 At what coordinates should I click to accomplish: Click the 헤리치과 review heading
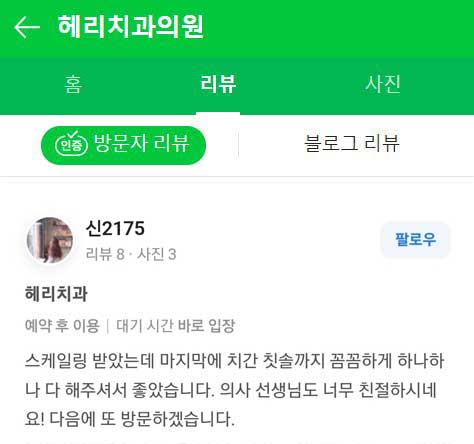(56, 294)
